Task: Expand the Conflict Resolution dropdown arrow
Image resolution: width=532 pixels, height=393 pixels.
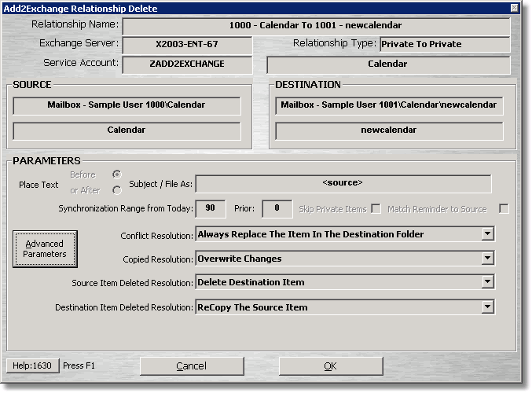Action: click(x=487, y=233)
